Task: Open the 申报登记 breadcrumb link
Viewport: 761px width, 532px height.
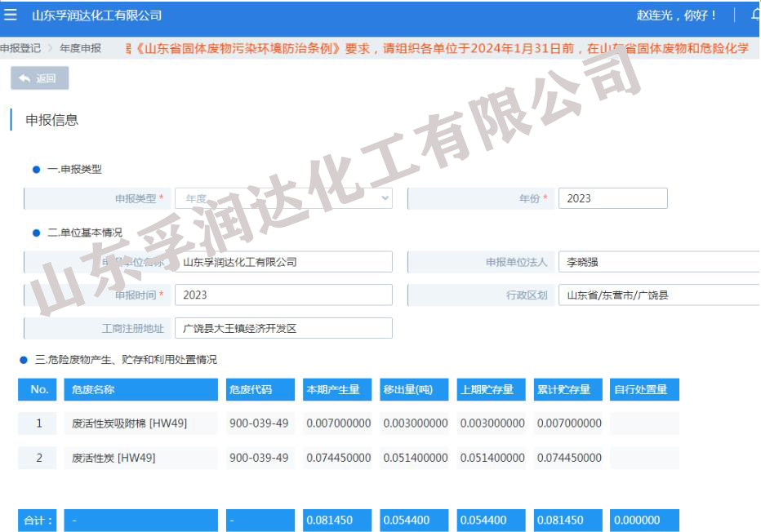Action: [20, 48]
